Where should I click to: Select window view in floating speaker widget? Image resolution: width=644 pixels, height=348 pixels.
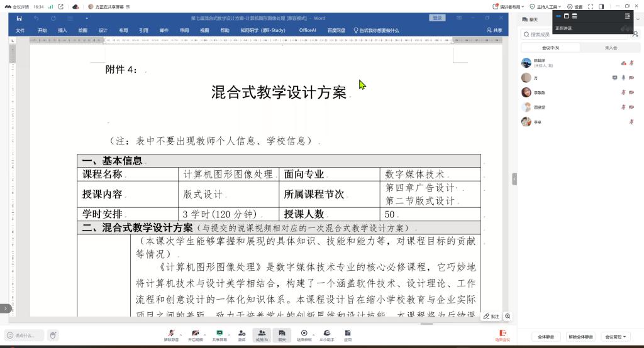(567, 16)
